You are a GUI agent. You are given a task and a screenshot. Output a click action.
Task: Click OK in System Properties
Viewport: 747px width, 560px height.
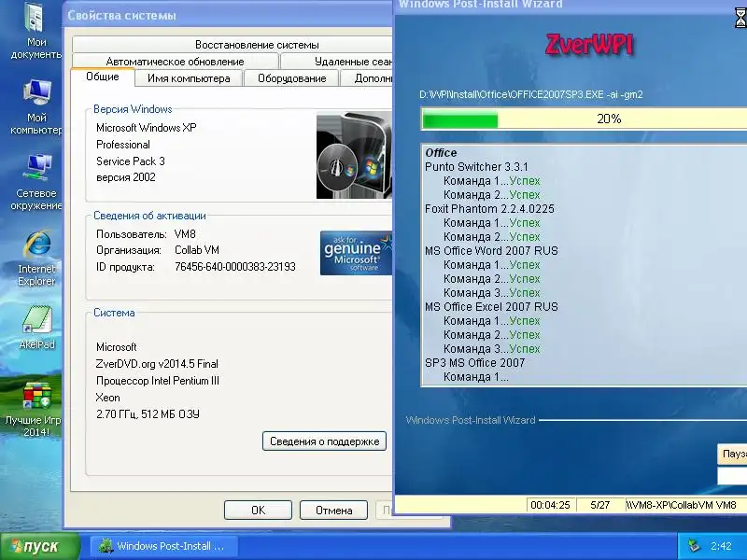258,511
